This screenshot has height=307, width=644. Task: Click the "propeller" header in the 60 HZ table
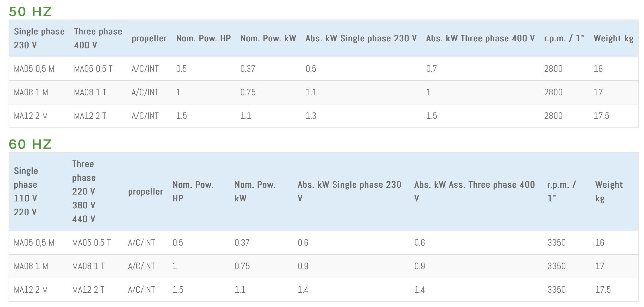coord(145,192)
